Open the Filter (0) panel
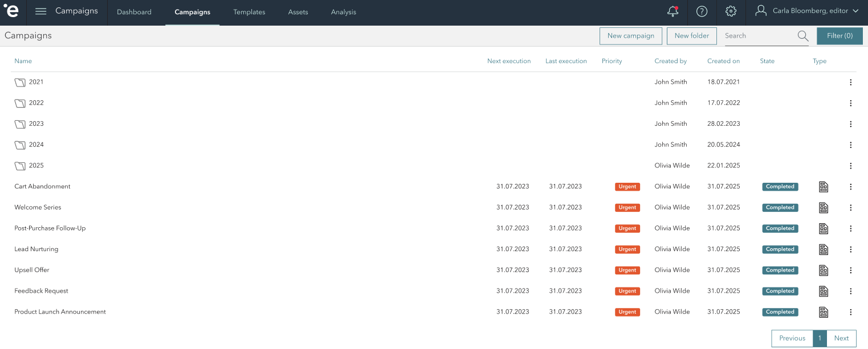The height and width of the screenshot is (349, 868). pos(840,36)
